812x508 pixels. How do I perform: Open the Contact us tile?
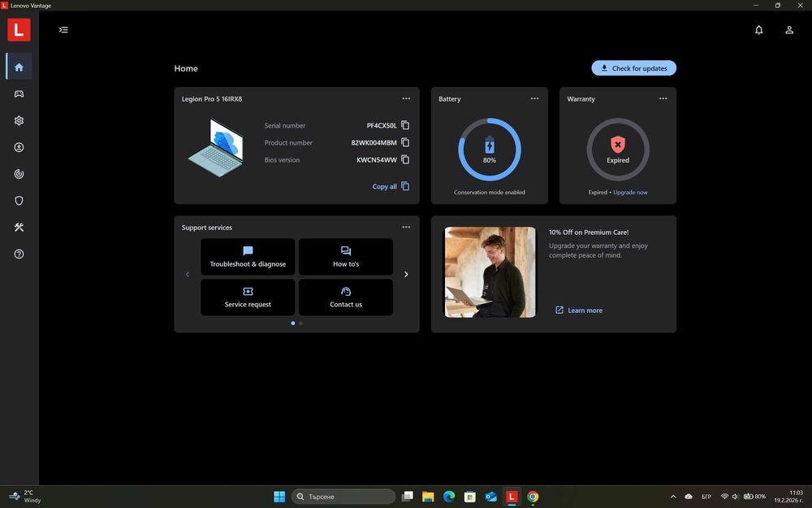[346, 297]
